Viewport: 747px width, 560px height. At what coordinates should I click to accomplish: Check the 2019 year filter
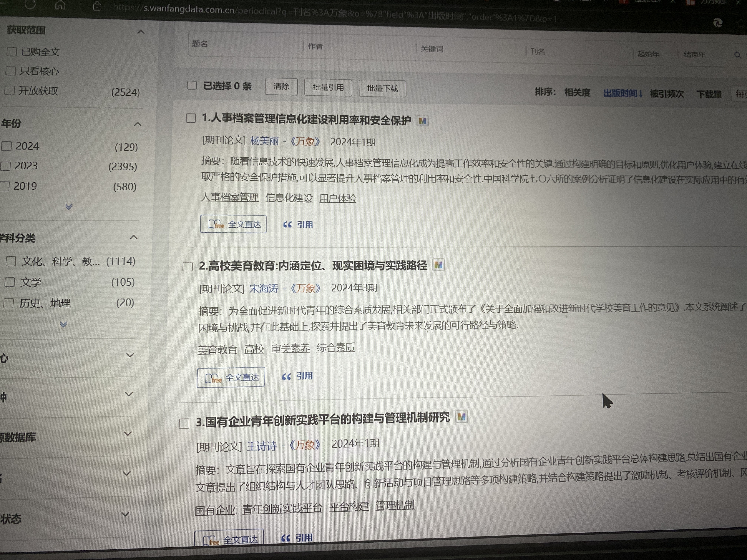pos(4,186)
